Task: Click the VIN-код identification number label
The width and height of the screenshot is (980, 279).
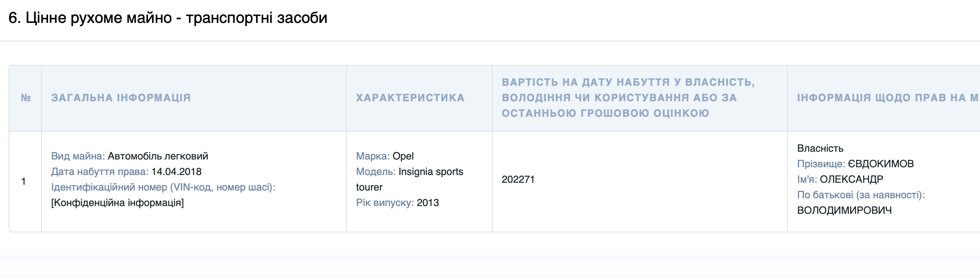Action: [163, 187]
